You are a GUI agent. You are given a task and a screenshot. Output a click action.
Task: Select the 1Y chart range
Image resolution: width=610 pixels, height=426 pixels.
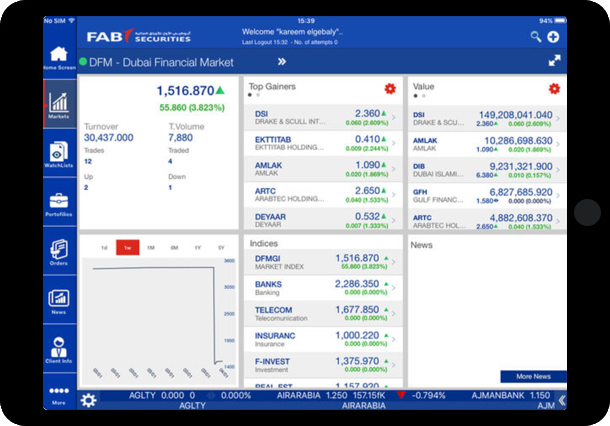tap(198, 247)
